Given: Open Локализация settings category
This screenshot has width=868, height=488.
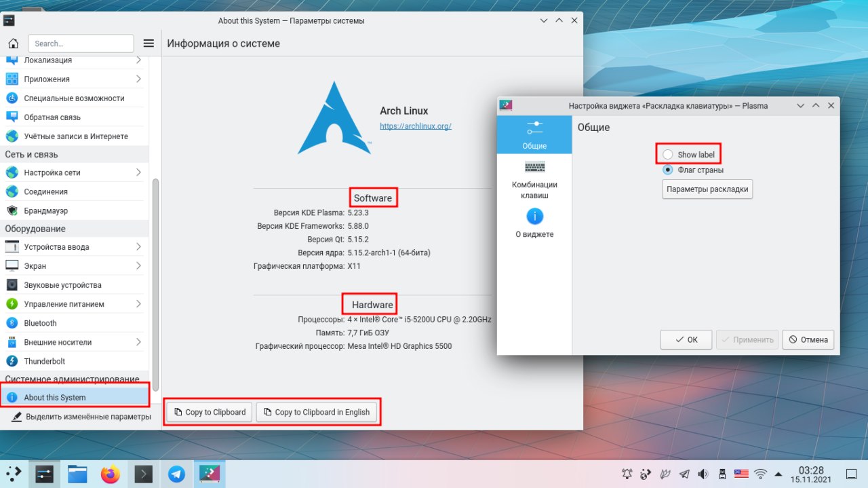Looking at the screenshot, I should (74, 60).
